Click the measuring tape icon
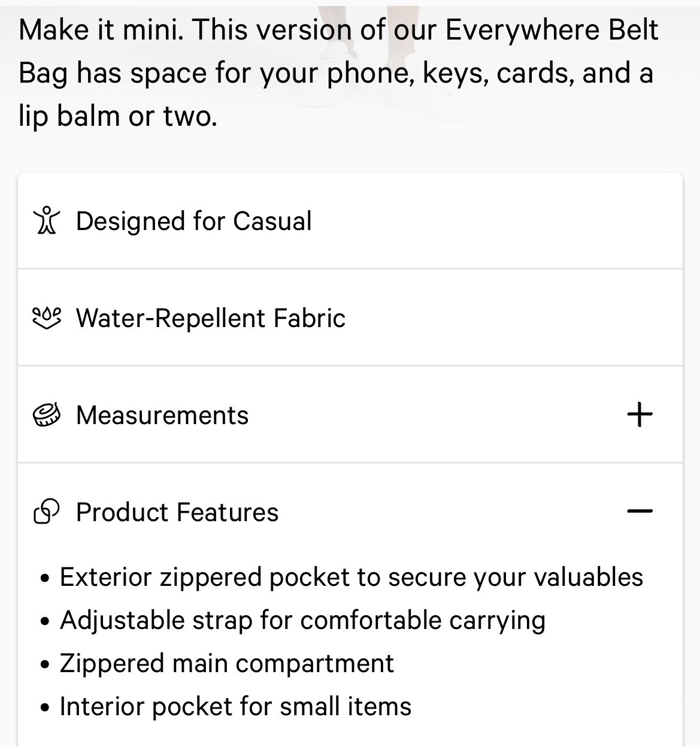Screen dimensions: 700x747 point(46,415)
